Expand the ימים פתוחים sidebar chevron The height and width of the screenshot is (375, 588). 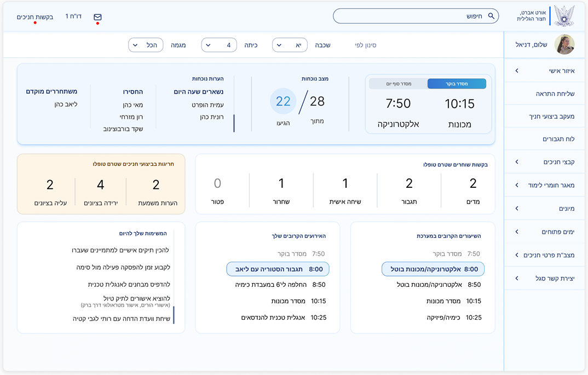pos(517,232)
